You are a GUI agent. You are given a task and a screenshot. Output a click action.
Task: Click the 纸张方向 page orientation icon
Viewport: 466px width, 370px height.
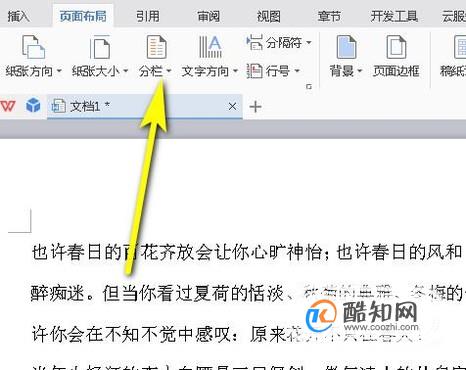pyautogui.click(x=33, y=47)
